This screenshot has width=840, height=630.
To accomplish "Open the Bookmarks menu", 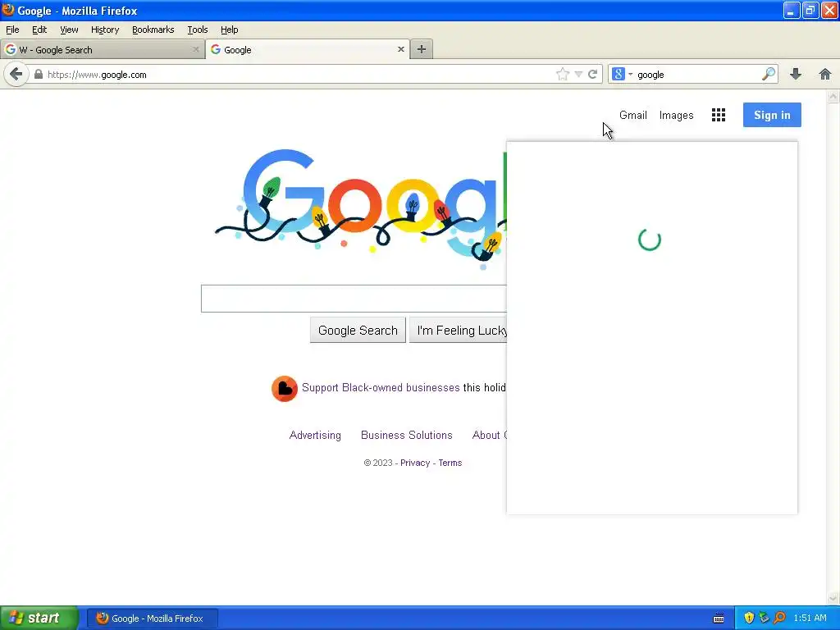I will point(153,30).
